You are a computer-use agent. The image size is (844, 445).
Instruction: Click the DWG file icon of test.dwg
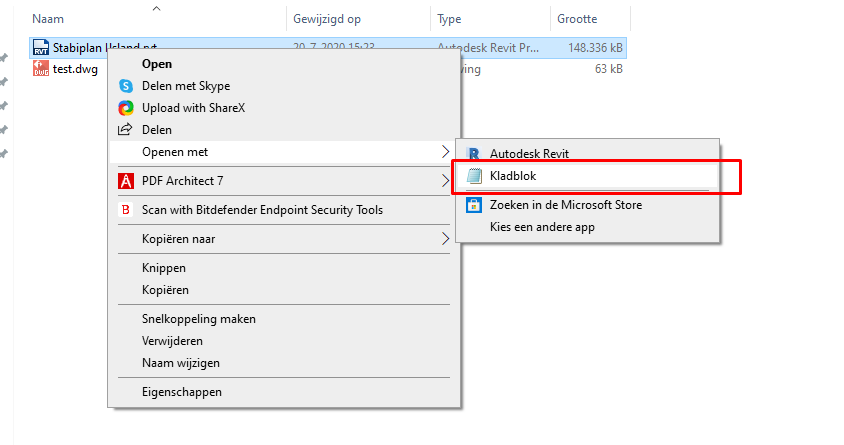pos(40,68)
